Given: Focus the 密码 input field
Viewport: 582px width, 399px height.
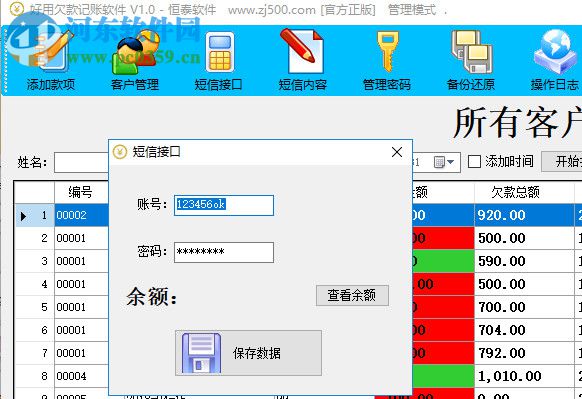Looking at the screenshot, I should click(224, 252).
